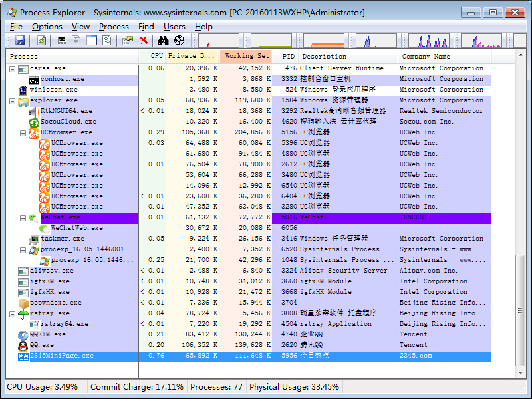
Task: Open System Information graph icon
Action: (61, 41)
